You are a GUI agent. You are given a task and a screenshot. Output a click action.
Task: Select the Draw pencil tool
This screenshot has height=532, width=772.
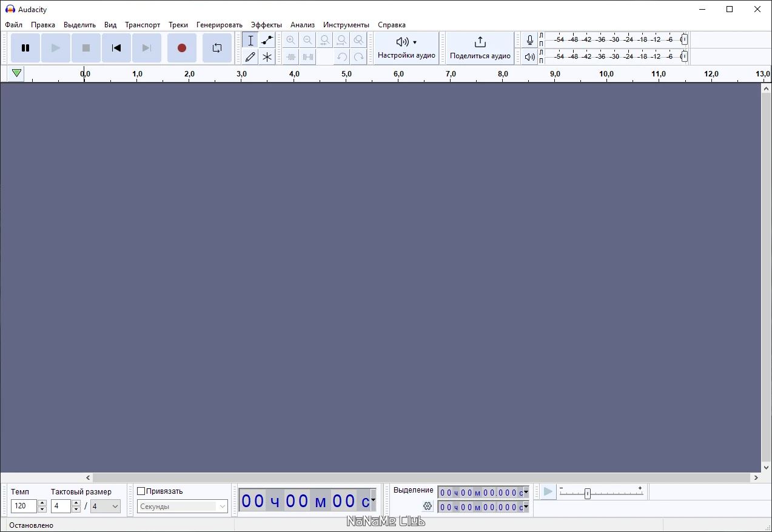click(x=250, y=57)
